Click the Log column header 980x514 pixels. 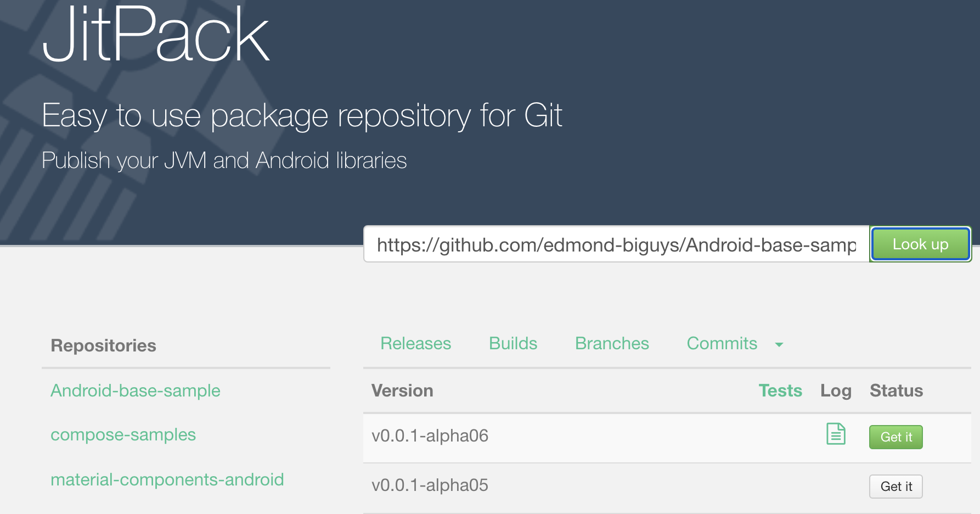[x=836, y=390]
